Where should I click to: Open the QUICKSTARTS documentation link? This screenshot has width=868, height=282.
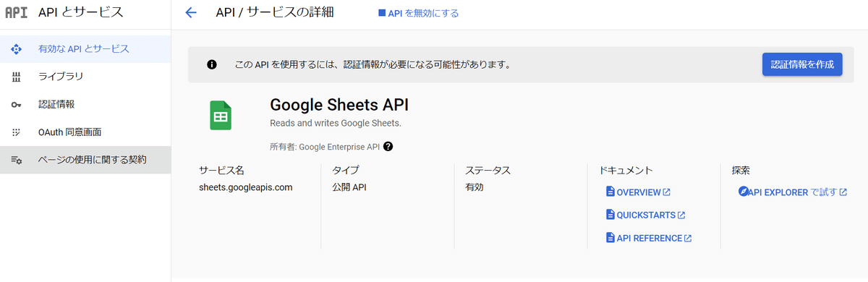[x=645, y=215]
